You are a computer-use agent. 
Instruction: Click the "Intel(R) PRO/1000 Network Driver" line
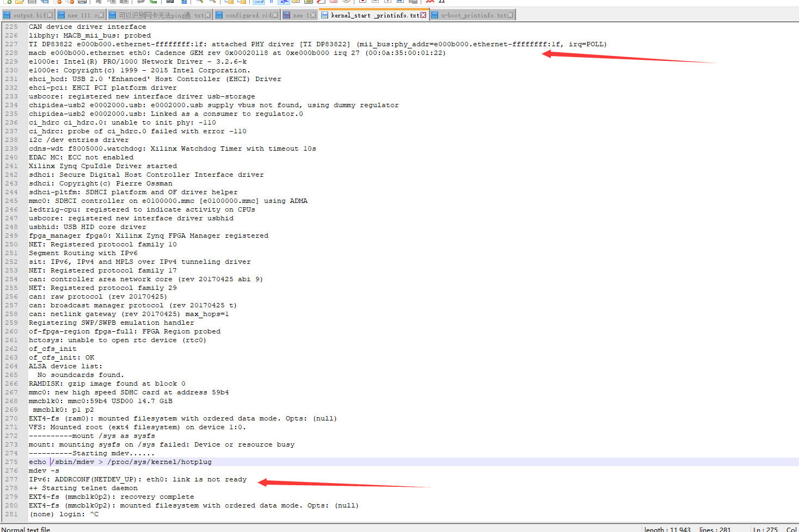pyautogui.click(x=138, y=61)
